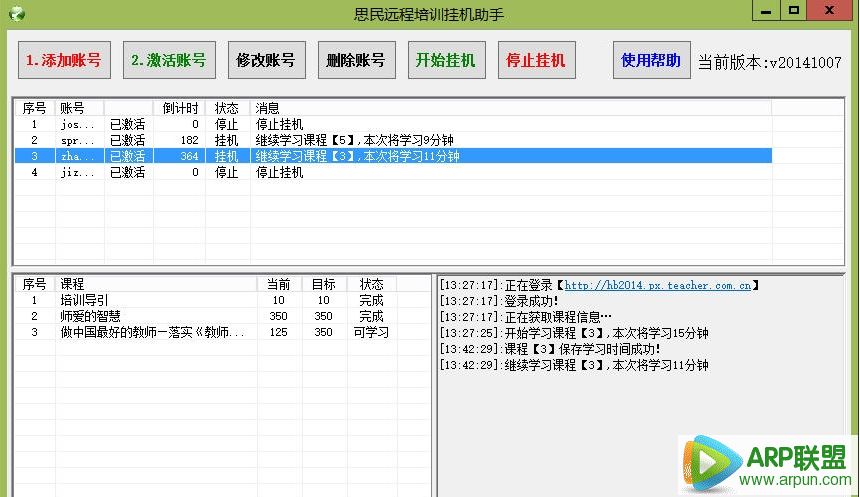Viewport: 860px width, 497px height.
Task: Sort by the 账号 column header
Action: click(x=80, y=108)
